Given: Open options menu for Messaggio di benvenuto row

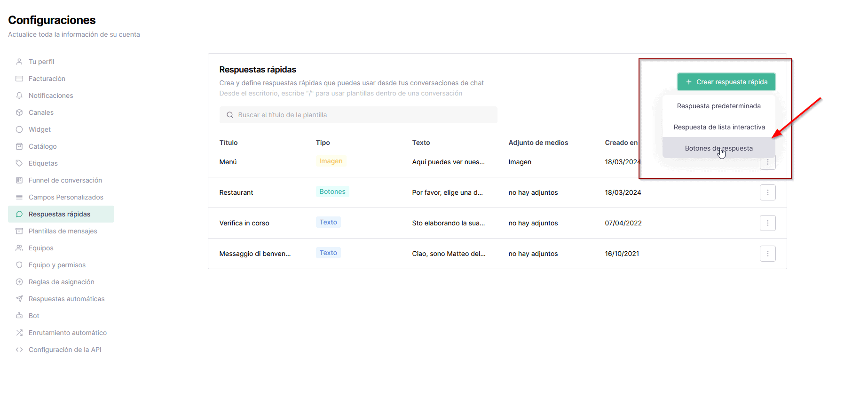Looking at the screenshot, I should click(767, 254).
